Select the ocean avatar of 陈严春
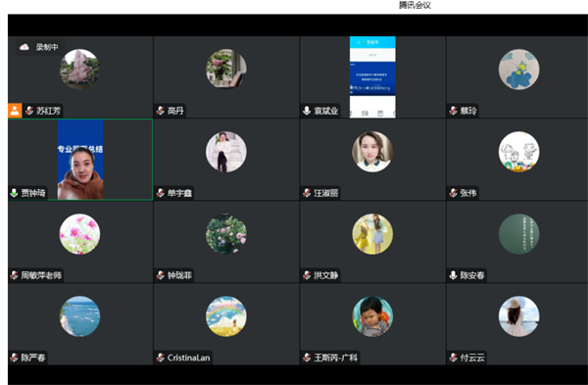 tap(80, 316)
